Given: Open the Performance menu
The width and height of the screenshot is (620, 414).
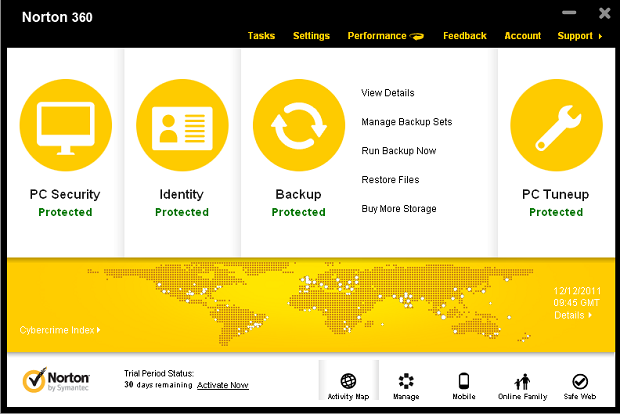Looking at the screenshot, I should 377,36.
